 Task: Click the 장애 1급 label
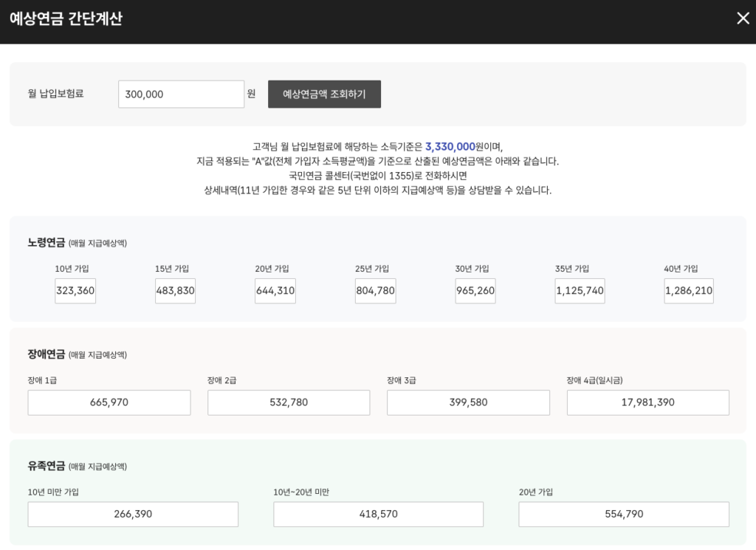pos(42,380)
